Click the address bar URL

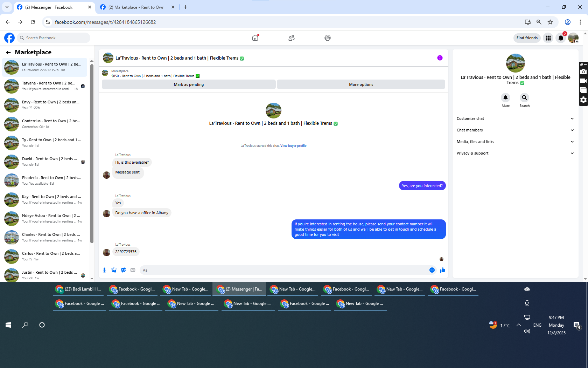click(105, 22)
